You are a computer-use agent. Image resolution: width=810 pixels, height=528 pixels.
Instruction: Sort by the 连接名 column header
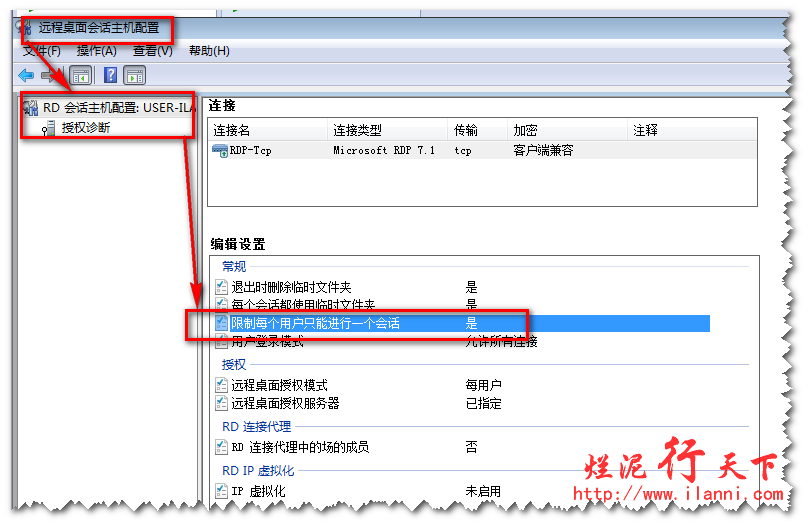[x=268, y=130]
